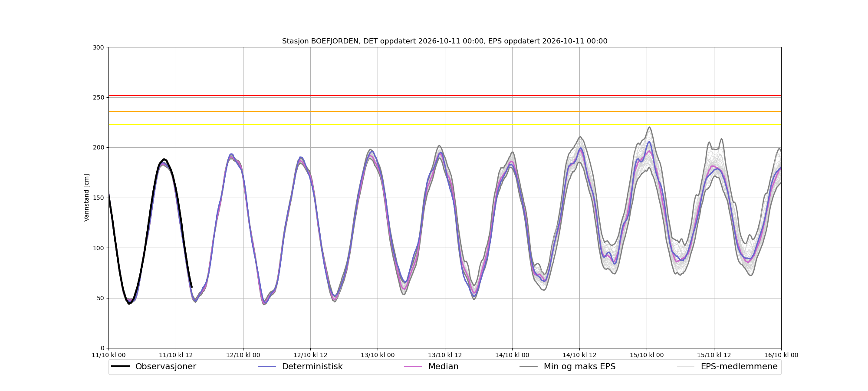
Task: Click the Vannstand [cm] y-axis label
Action: (87, 198)
